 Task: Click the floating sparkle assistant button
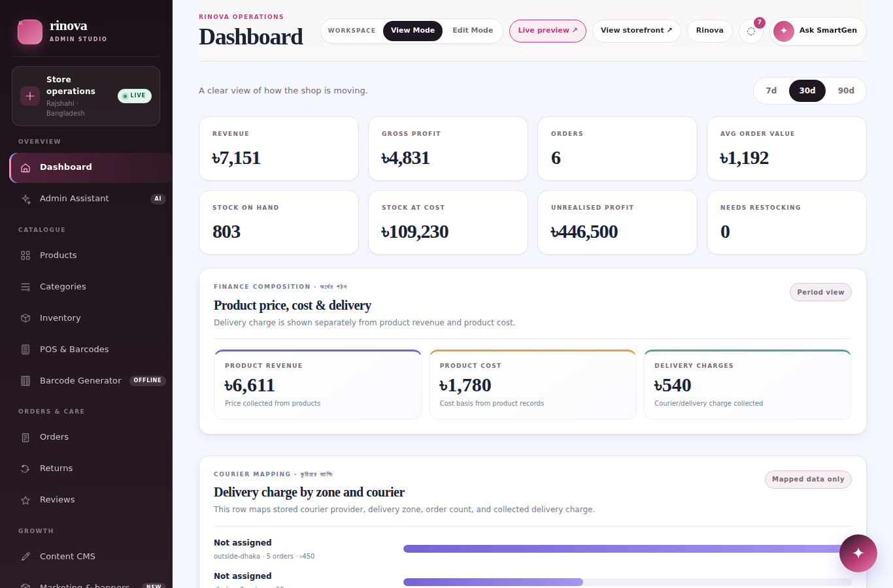[x=858, y=553]
